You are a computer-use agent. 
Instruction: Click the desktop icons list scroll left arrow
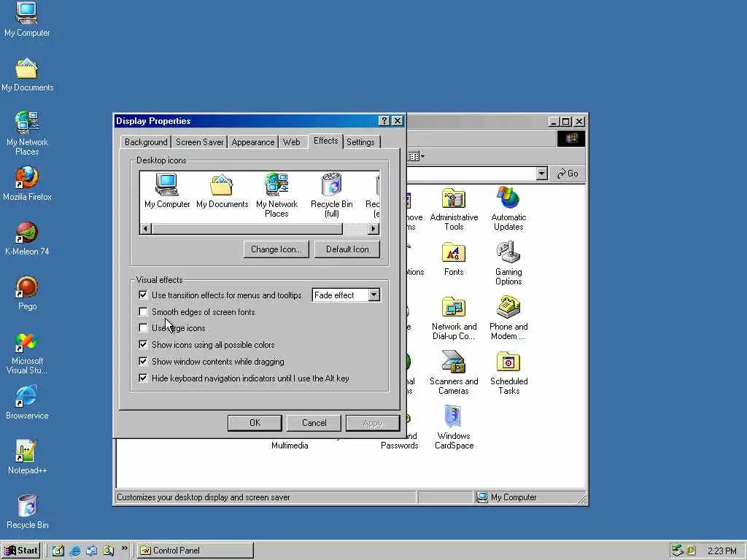(x=145, y=228)
